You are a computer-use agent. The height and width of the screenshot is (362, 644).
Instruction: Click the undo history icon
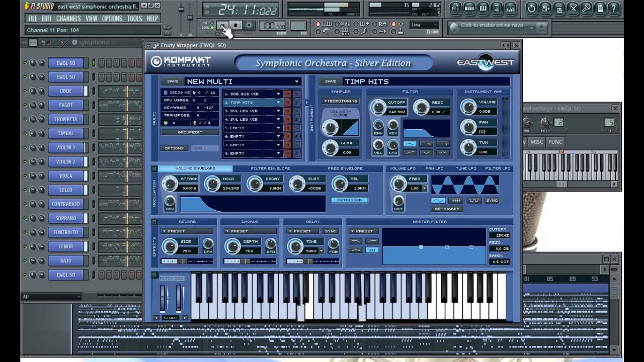coord(531,8)
